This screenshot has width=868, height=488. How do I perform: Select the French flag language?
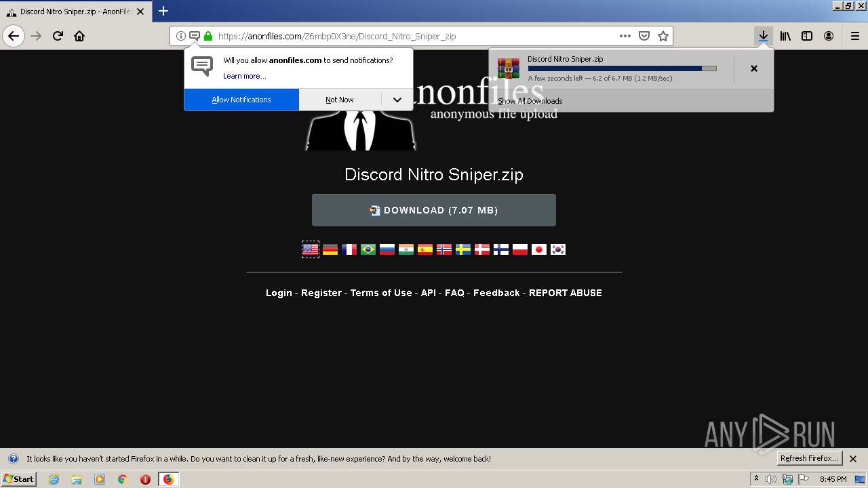click(x=349, y=249)
